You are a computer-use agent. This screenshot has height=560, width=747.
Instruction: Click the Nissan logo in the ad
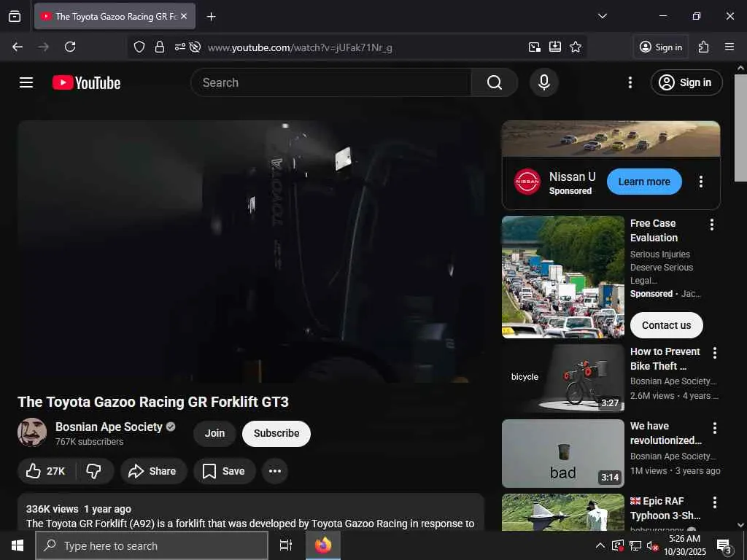click(527, 182)
